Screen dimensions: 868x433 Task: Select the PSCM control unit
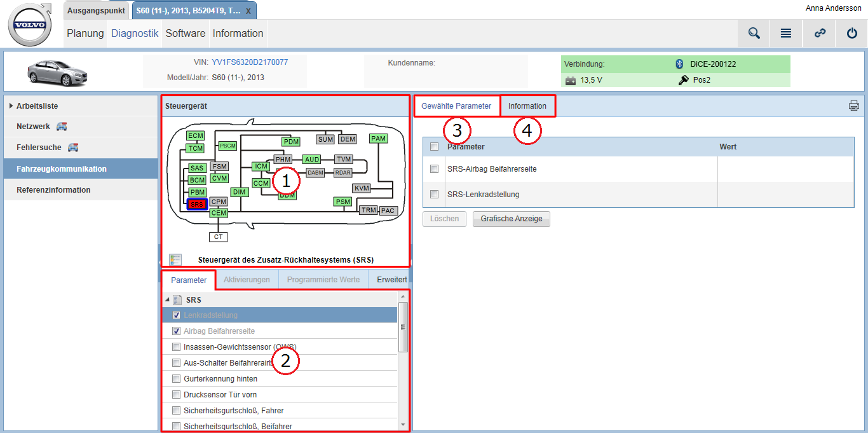coord(228,146)
